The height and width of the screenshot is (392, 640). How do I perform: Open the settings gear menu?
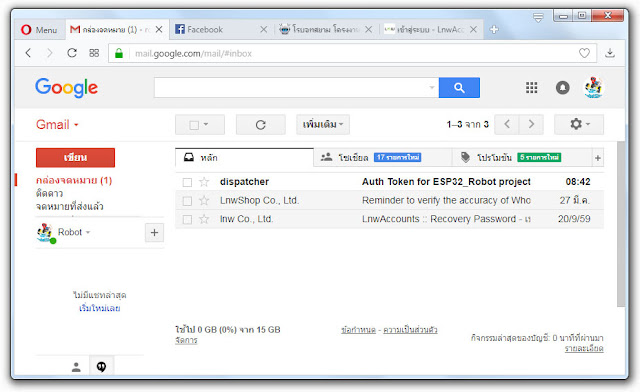[579, 124]
